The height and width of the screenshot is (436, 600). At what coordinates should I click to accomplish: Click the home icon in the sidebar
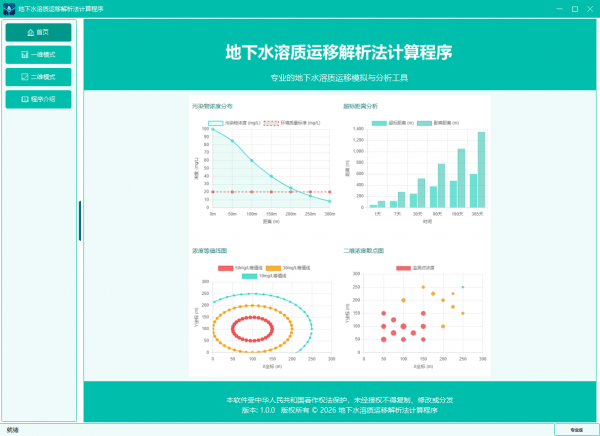tap(29, 32)
